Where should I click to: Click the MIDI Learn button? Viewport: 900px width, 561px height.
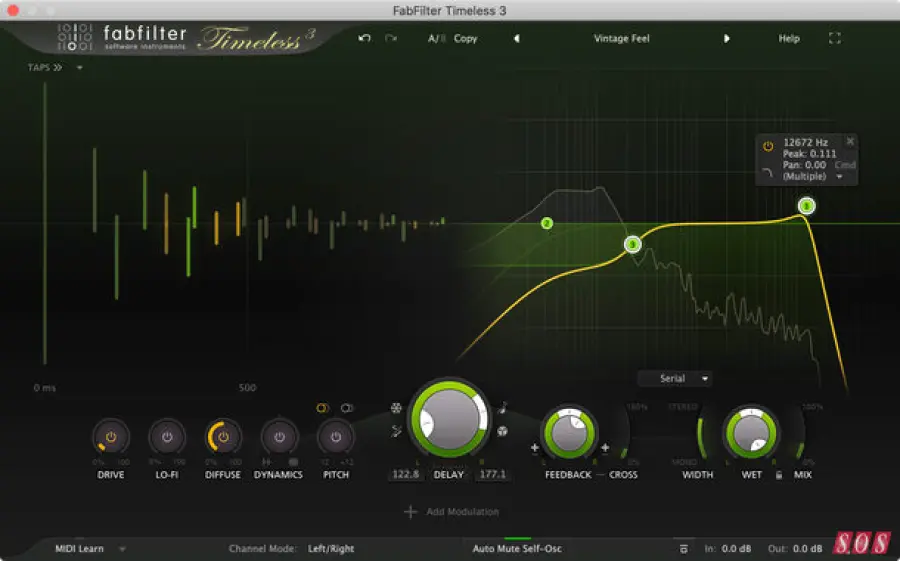click(79, 549)
